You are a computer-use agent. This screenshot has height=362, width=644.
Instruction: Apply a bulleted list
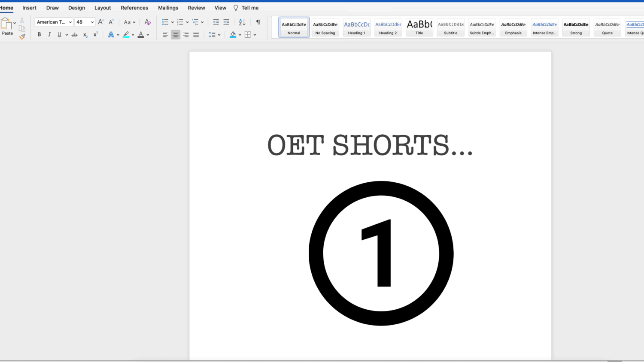pyautogui.click(x=165, y=22)
